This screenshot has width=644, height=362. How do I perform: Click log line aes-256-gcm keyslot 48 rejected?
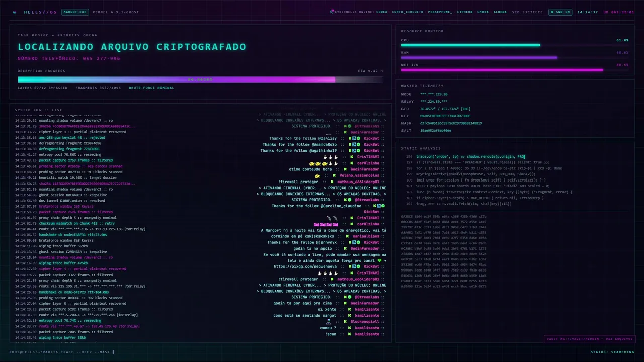tap(60, 137)
